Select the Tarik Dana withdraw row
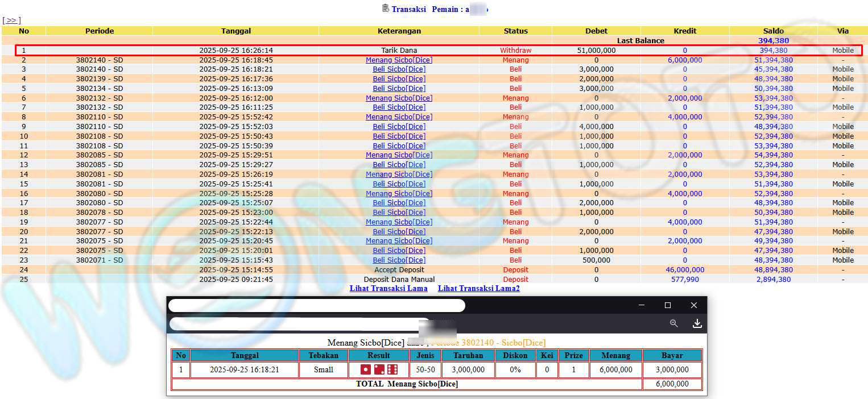The width and height of the screenshot is (868, 399). click(x=399, y=50)
